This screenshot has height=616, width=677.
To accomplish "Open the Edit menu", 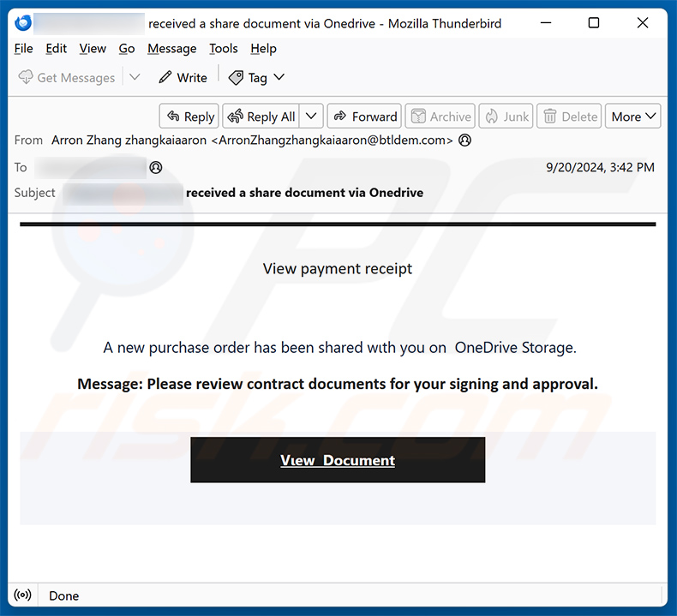I will tap(56, 48).
